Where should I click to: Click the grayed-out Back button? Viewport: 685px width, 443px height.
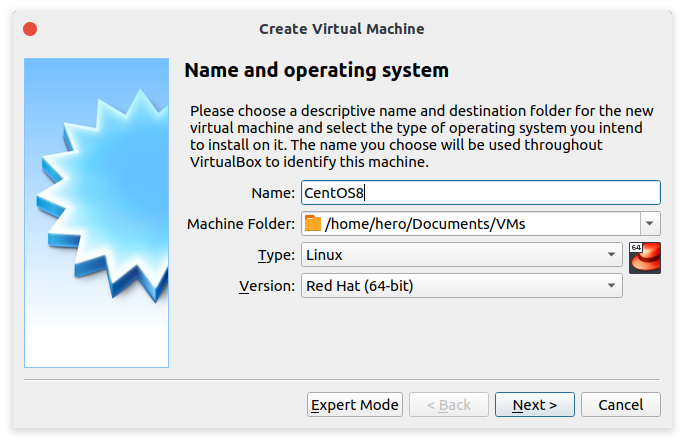tap(449, 405)
